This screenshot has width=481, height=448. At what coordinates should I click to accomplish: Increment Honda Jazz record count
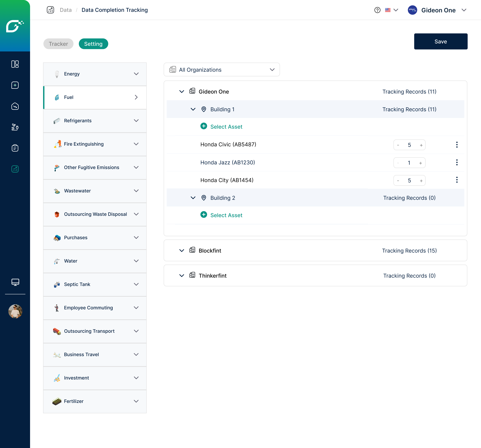tap(421, 163)
